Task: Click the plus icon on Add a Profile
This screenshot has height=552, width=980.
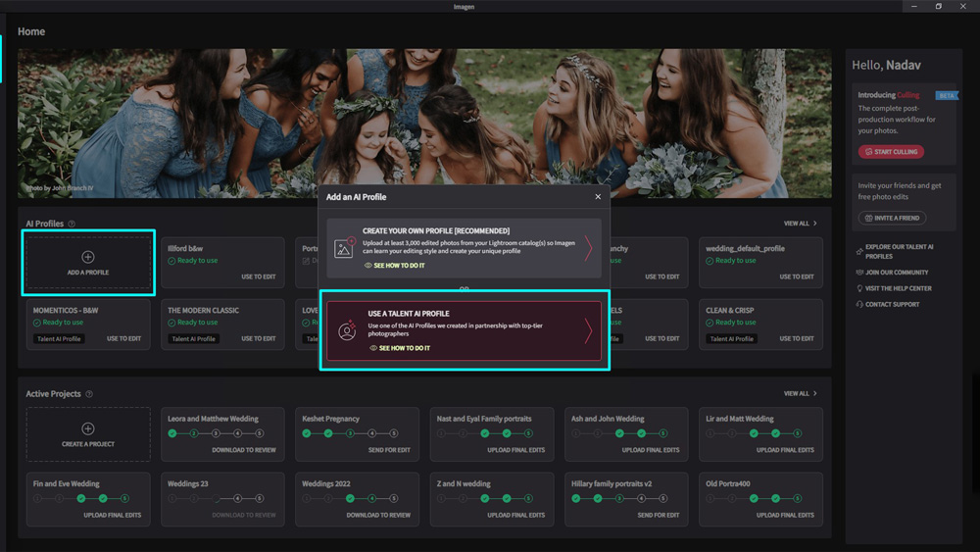Action: (87, 257)
